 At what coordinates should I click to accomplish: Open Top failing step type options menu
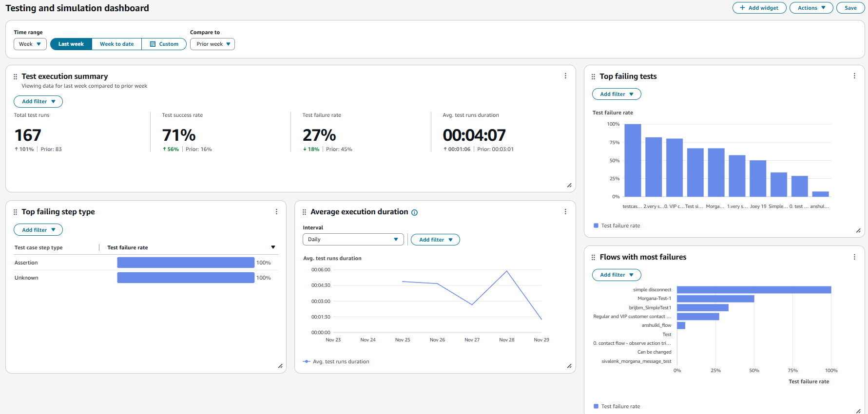[x=276, y=212]
